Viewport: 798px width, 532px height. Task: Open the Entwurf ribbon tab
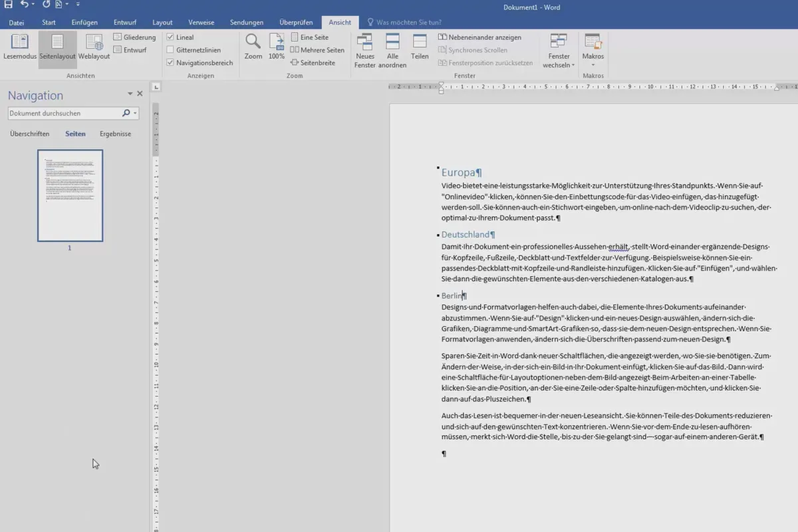(125, 22)
